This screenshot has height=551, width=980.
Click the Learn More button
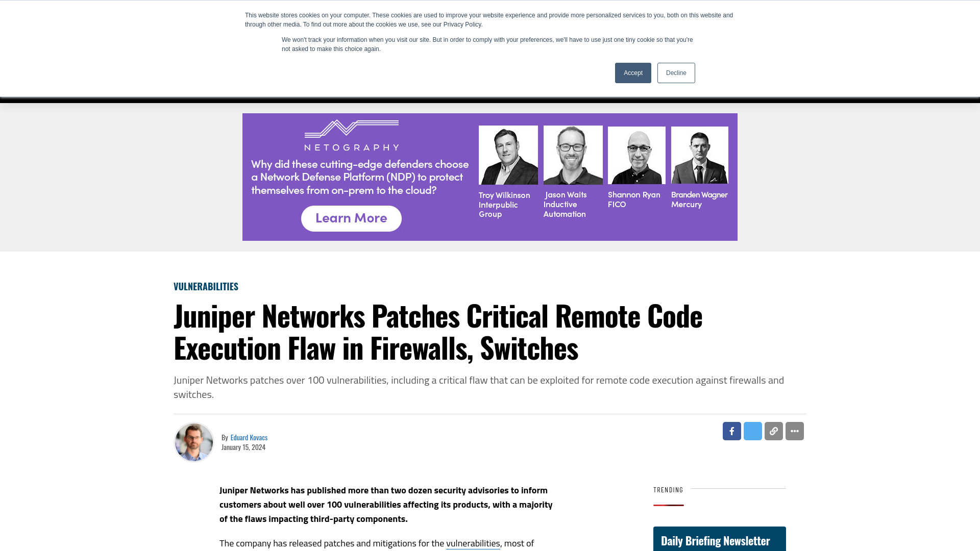coord(351,219)
